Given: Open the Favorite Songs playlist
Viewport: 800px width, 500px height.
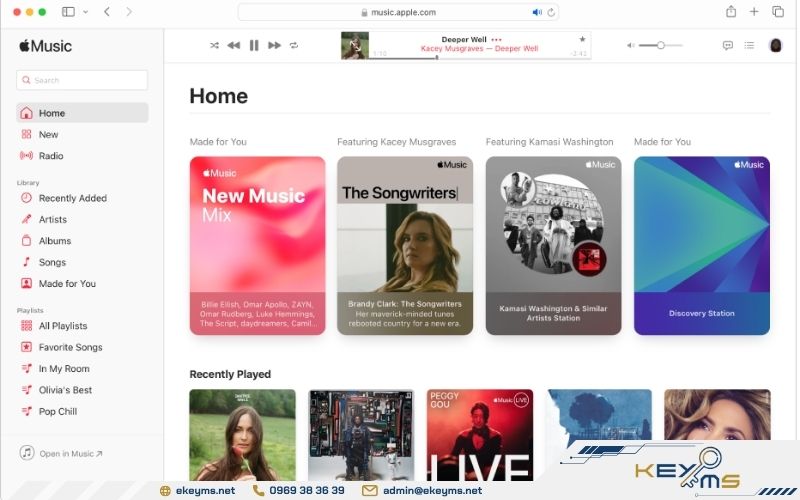Looking at the screenshot, I should 82,347.
